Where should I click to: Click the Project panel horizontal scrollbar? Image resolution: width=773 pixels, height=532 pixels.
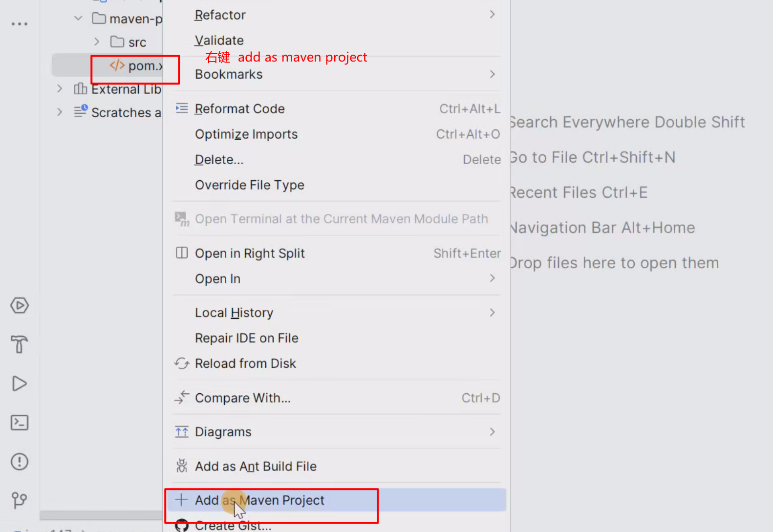coord(101,515)
